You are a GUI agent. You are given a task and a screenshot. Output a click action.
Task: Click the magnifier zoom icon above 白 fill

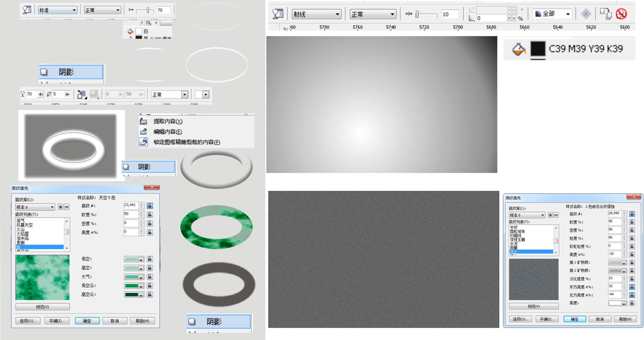(148, 23)
